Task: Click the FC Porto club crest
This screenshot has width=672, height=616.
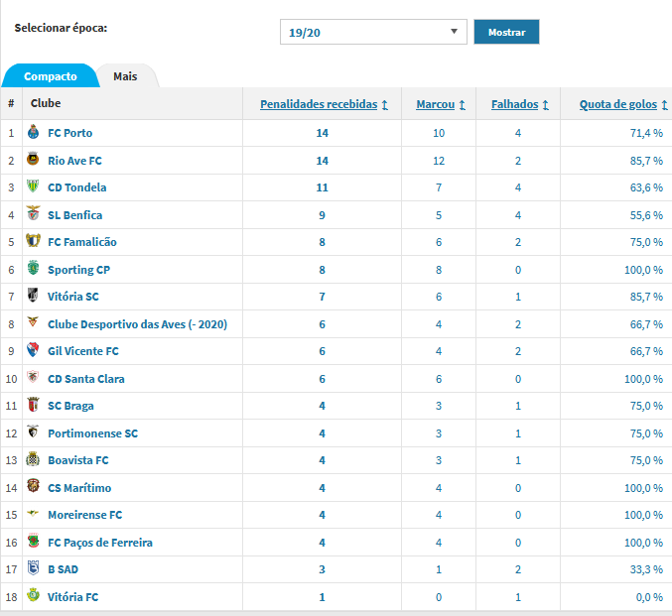Action: pos(33,132)
